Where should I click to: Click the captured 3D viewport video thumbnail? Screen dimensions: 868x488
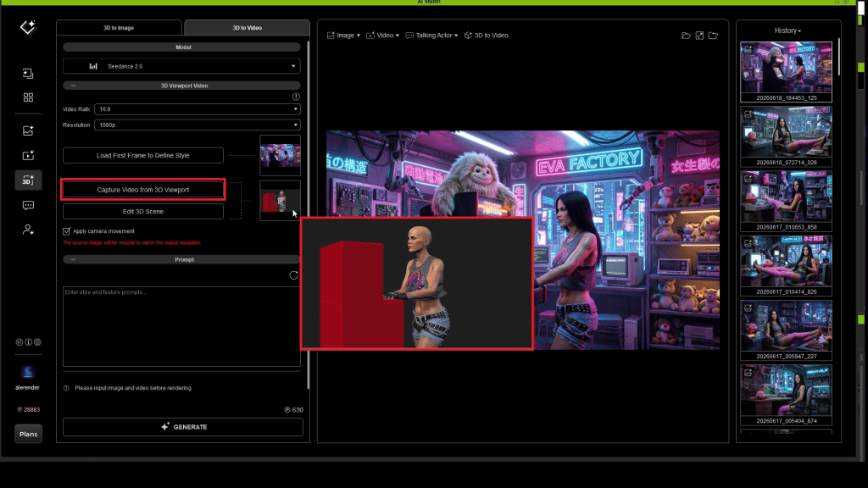(x=280, y=201)
